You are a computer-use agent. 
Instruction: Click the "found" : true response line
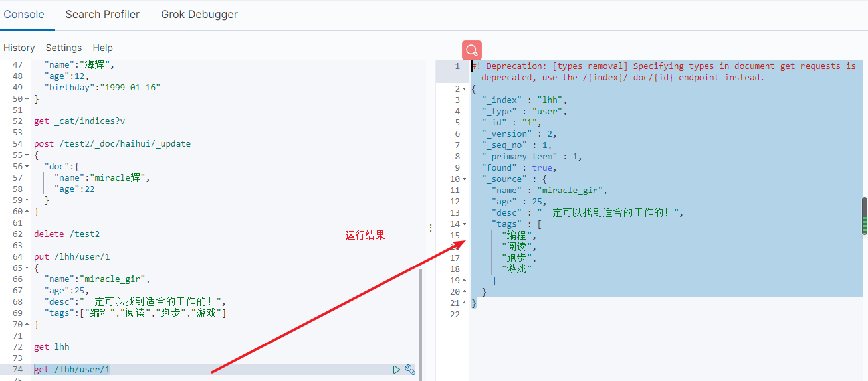[x=519, y=168]
